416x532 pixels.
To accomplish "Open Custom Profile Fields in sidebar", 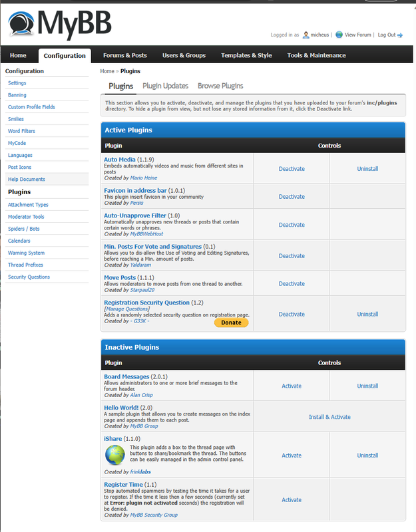I will coord(31,107).
